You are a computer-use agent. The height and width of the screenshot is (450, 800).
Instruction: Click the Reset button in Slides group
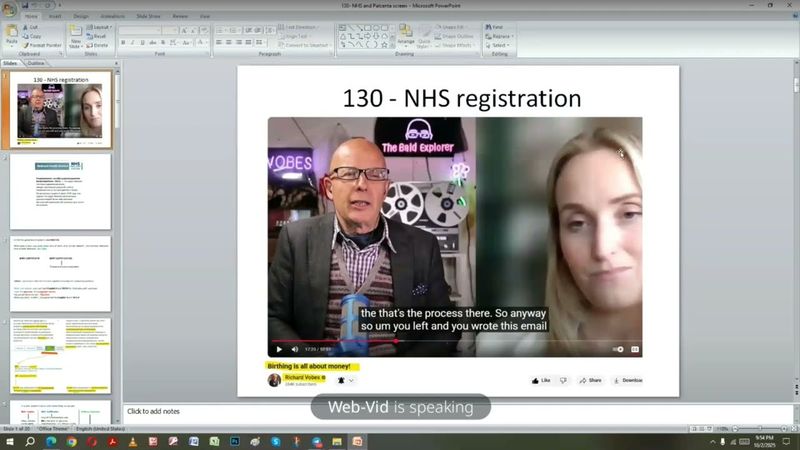pyautogui.click(x=99, y=36)
